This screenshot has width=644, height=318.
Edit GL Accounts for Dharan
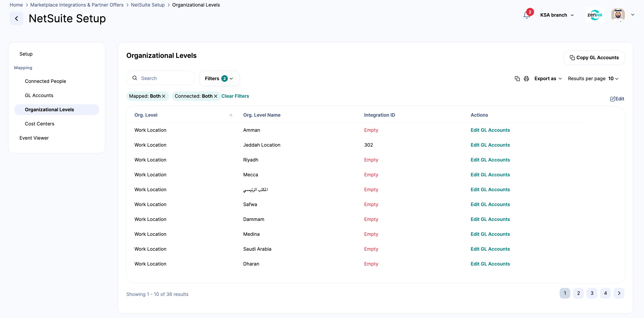[490, 264]
